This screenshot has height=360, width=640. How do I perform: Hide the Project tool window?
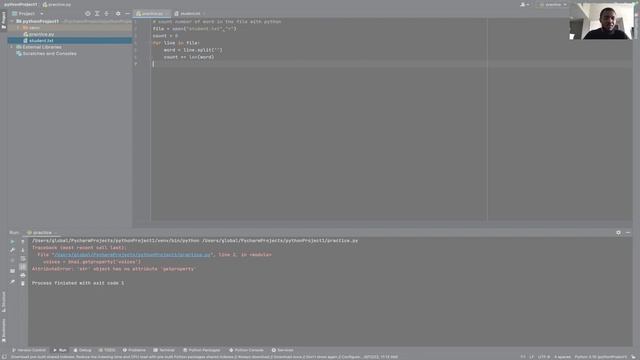tap(127, 13)
